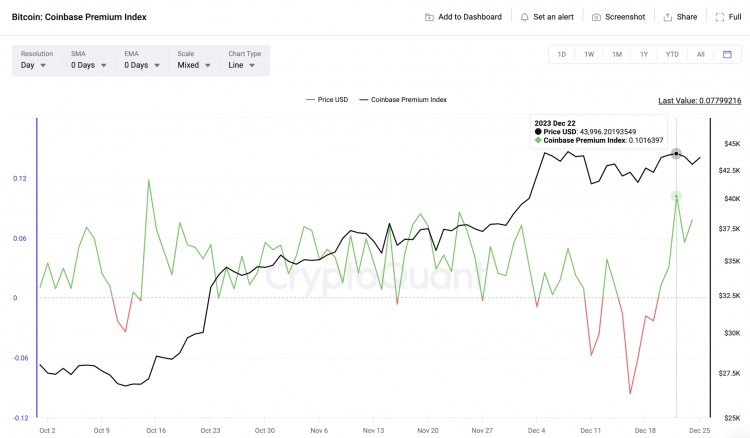Click the alert bell icon

pos(525,17)
